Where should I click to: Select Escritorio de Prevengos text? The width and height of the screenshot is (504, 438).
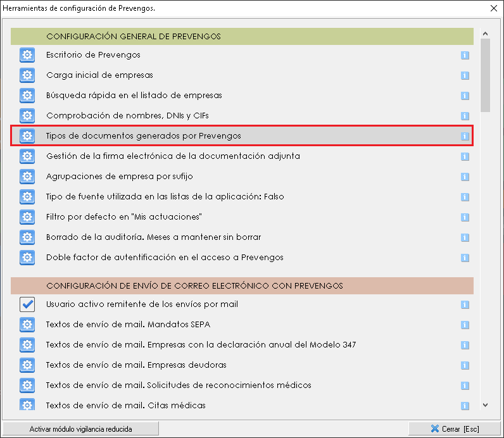(93, 55)
